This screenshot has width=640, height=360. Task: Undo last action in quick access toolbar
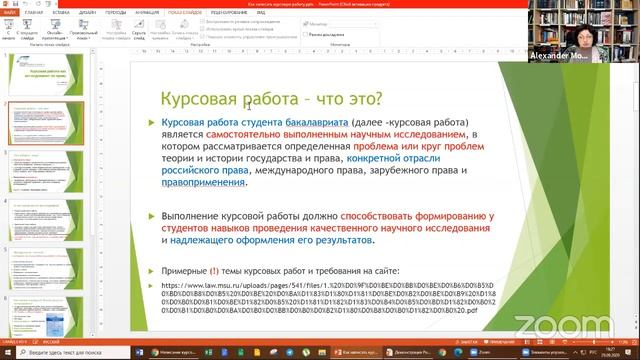(26, 4)
